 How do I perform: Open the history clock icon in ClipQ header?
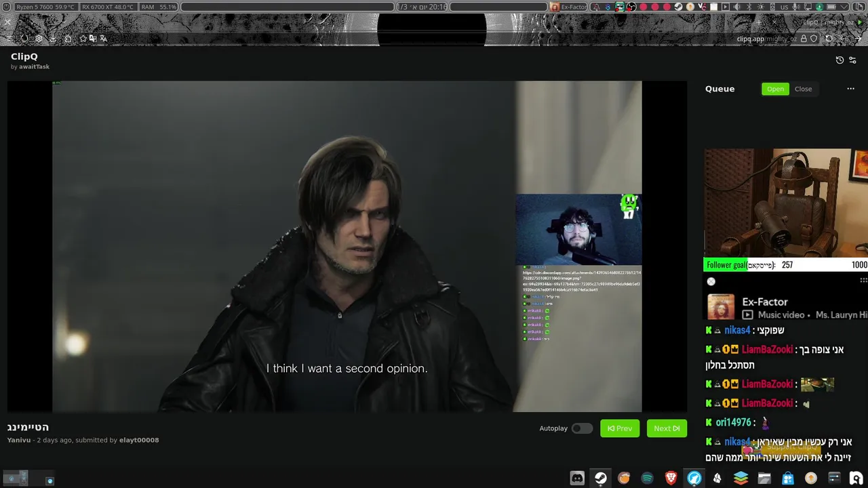(x=840, y=60)
